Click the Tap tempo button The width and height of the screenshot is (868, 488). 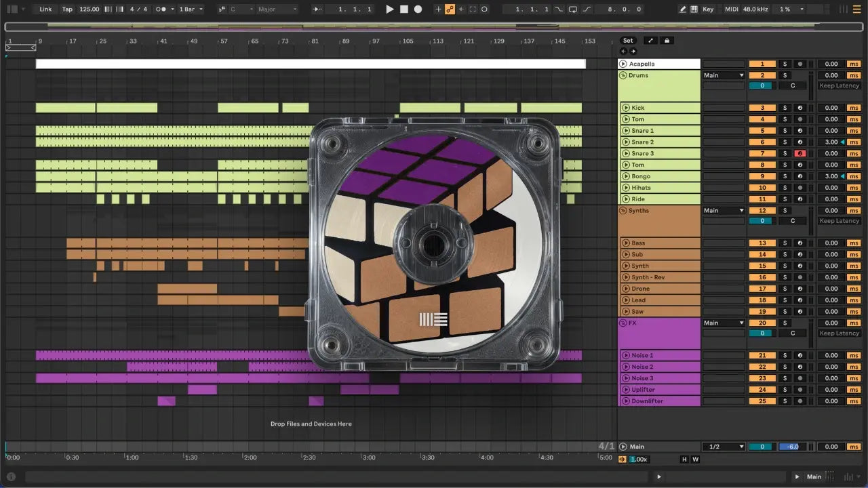point(67,9)
